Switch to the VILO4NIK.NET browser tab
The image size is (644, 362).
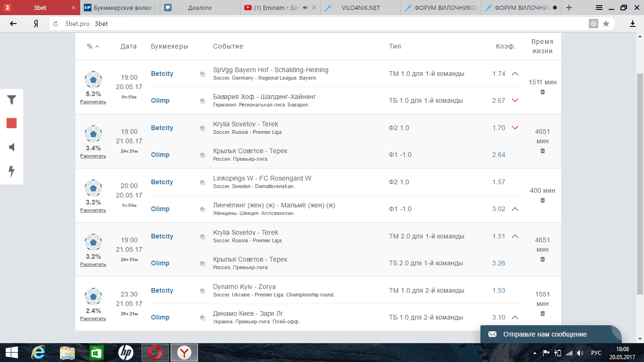[360, 8]
